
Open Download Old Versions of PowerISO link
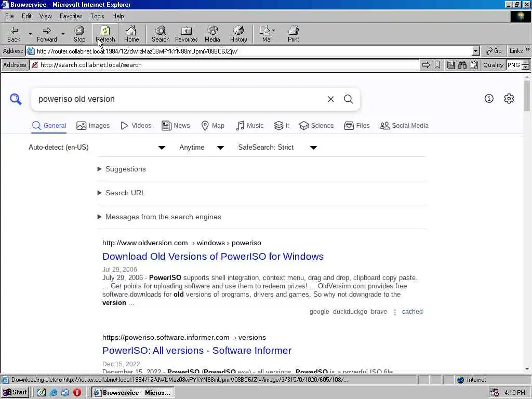[213, 256]
